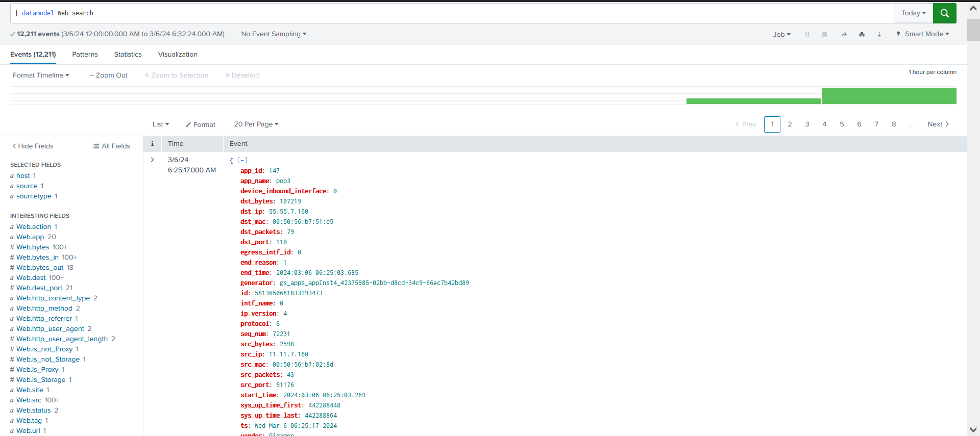Open the All Fields list

click(111, 146)
